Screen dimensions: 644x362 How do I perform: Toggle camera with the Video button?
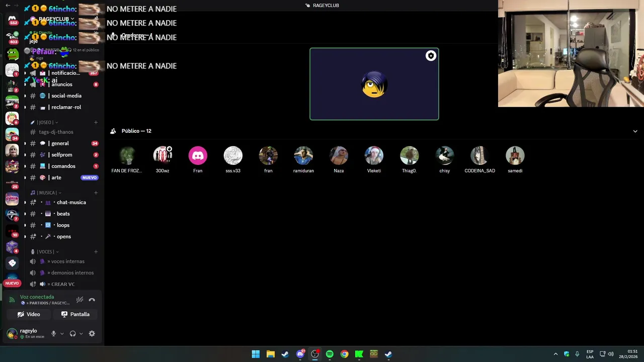point(28,314)
